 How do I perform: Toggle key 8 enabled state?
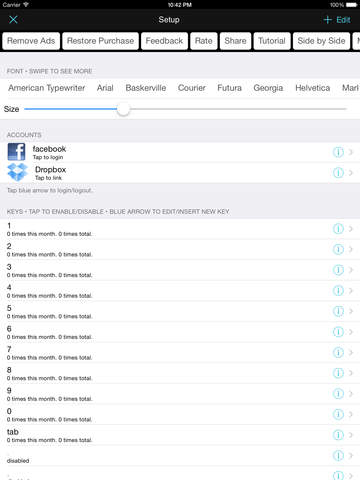[180, 374]
